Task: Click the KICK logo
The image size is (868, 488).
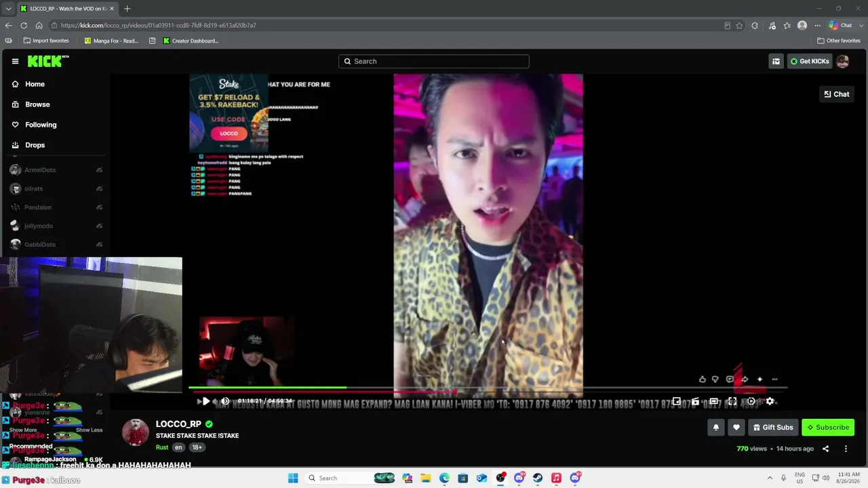Action: [x=47, y=61]
